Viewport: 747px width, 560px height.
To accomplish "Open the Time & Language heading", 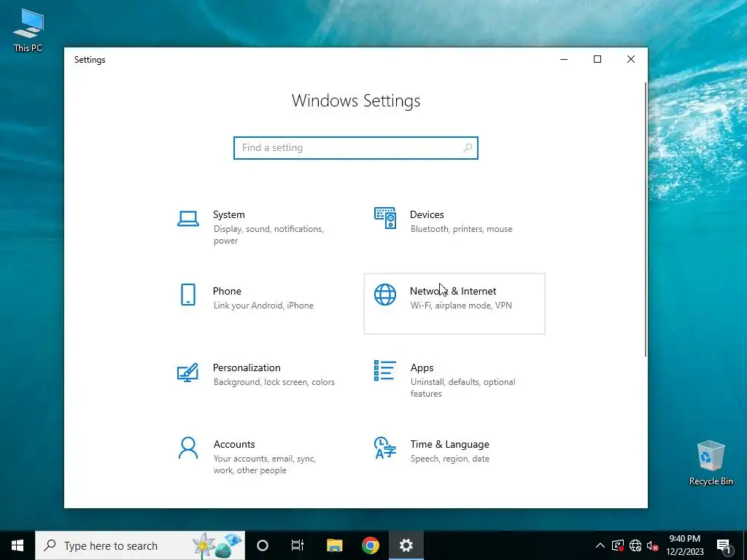I will tap(449, 444).
